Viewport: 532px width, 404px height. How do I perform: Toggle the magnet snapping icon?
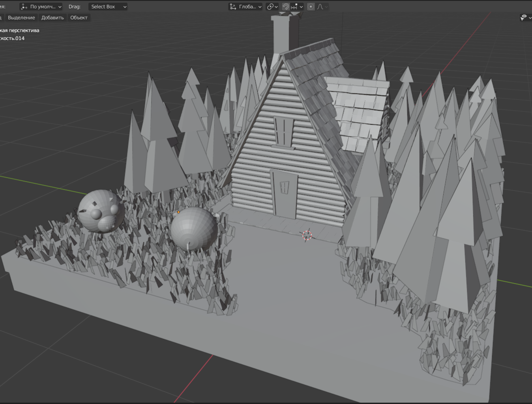[286, 7]
